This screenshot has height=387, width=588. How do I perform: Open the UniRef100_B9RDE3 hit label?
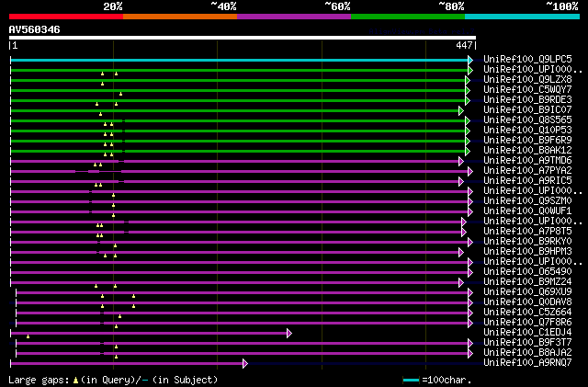(x=527, y=100)
